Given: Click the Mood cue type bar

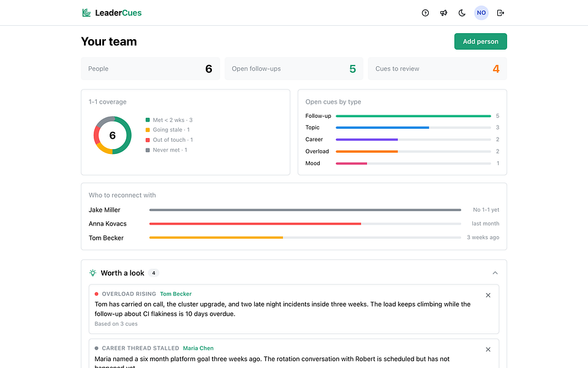Looking at the screenshot, I should (413, 163).
